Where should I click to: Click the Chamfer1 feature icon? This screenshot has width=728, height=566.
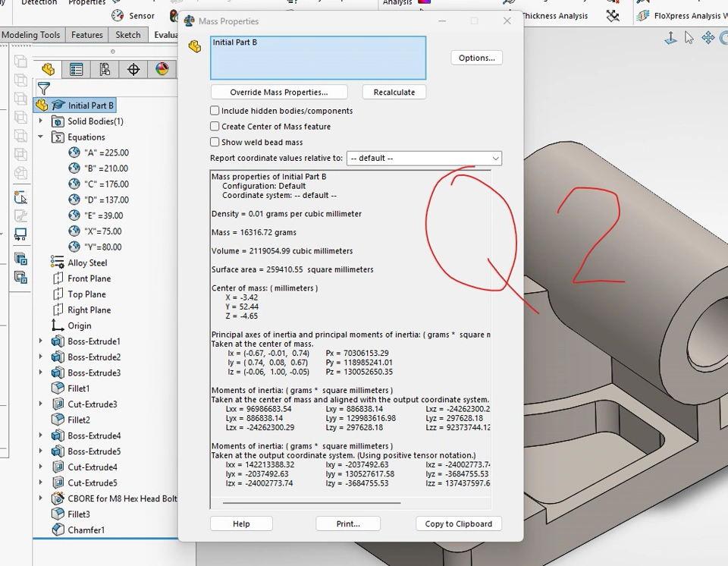[x=58, y=530]
